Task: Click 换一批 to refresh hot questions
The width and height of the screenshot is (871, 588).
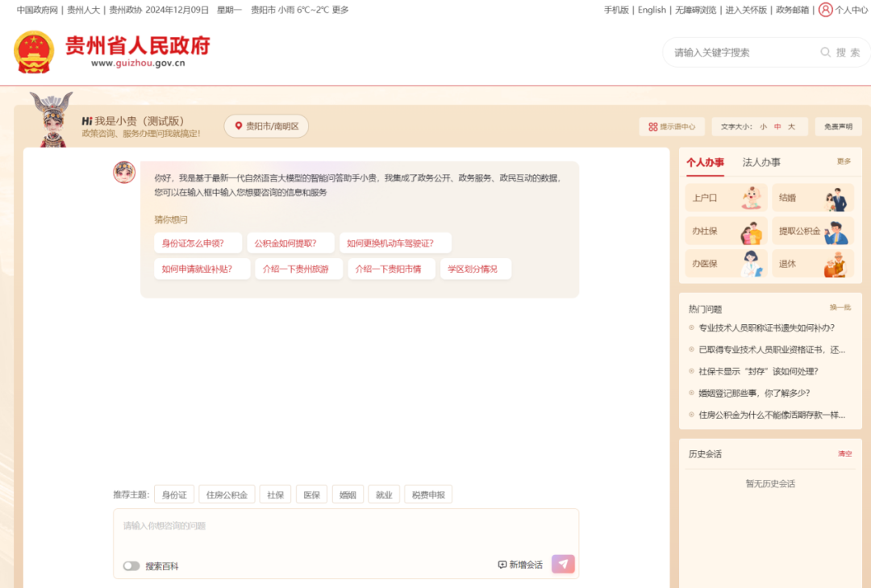Action: pos(840,308)
